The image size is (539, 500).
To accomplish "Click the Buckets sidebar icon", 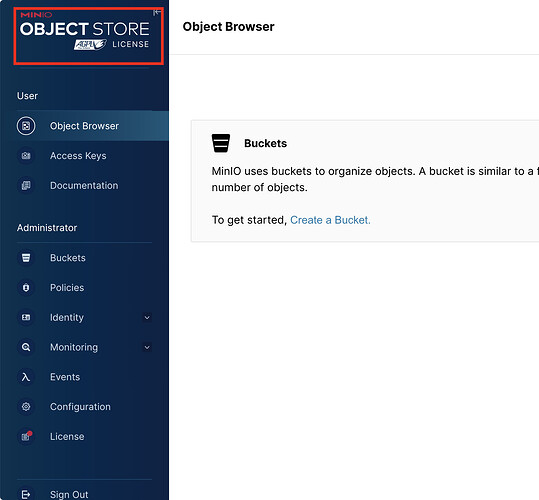I will pyautogui.click(x=26, y=258).
